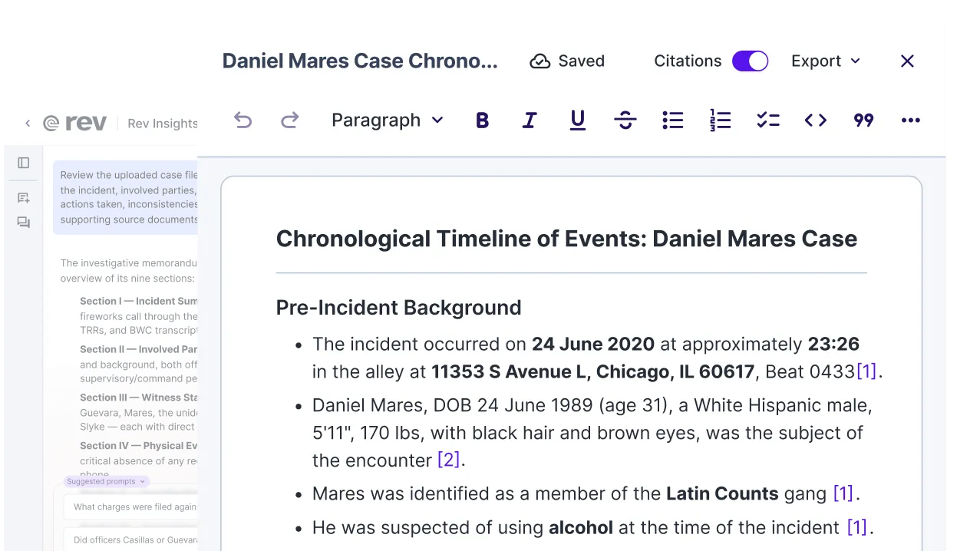Open the Export dropdown
Image resolution: width=980 pixels, height=551 pixels.
[826, 61]
